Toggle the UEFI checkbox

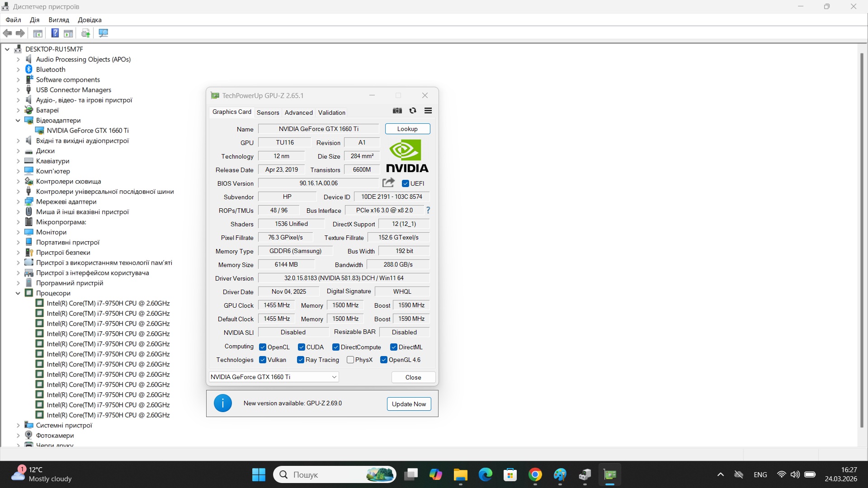pos(406,183)
